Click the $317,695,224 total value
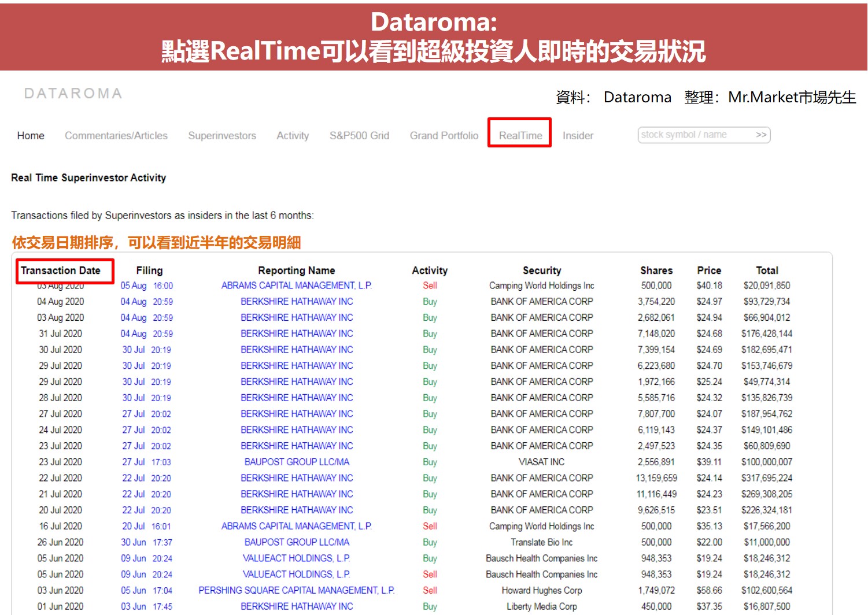 (x=767, y=478)
